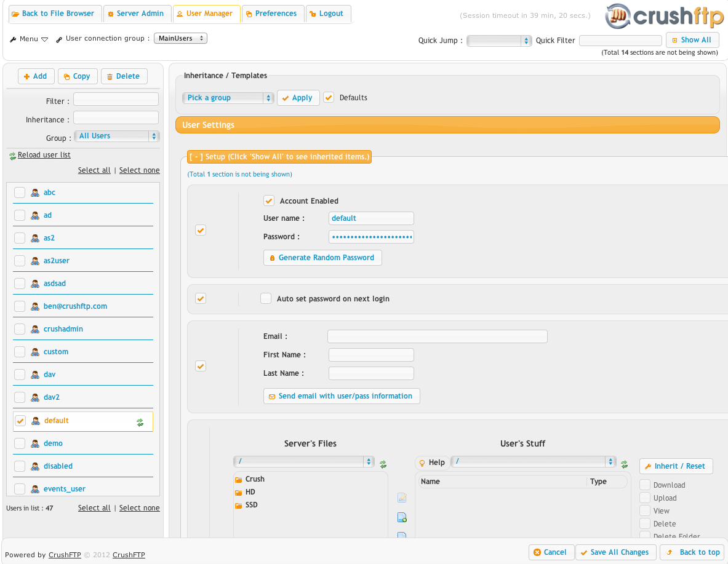Click the edit pencil icon in User's Stuff panel
This screenshot has width=728, height=564.
[x=402, y=498]
